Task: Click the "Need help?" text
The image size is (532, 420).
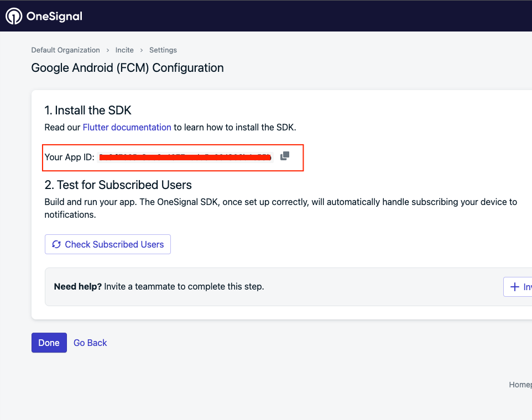Action: tap(77, 287)
